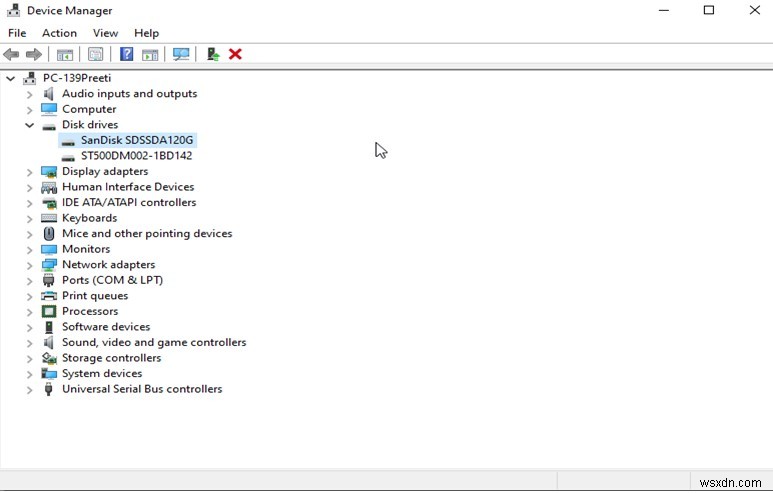773x493 pixels.
Task: Click the SanDisk SDSSDA120G drive icon
Action: [x=68, y=142]
